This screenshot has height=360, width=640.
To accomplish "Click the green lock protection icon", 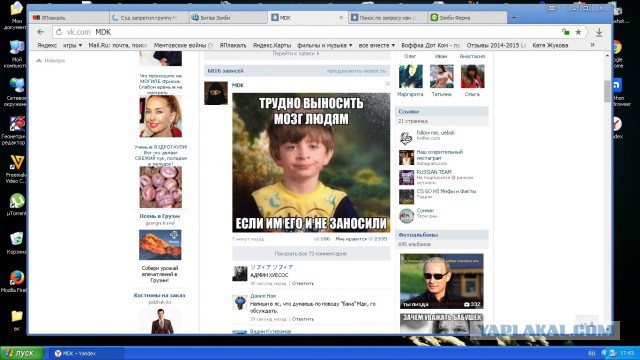I will click(x=565, y=32).
